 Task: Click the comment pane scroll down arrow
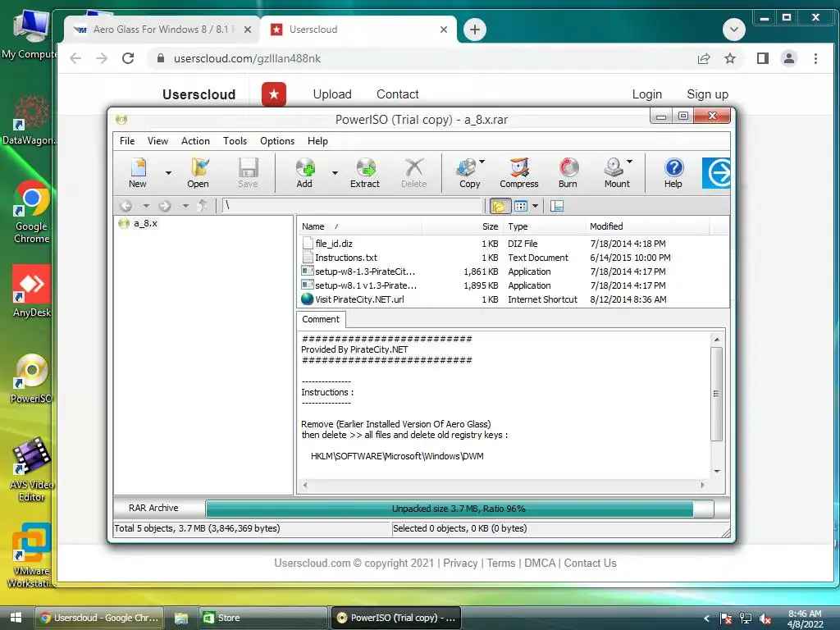tap(717, 472)
